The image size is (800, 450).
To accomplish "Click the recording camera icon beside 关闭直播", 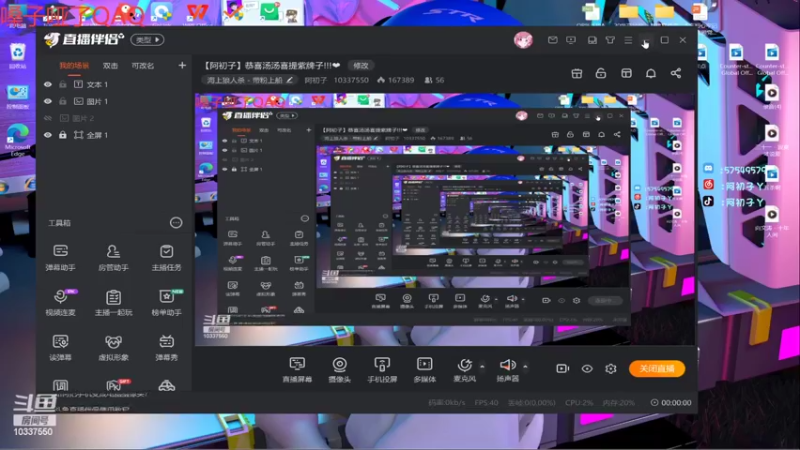I will [562, 368].
